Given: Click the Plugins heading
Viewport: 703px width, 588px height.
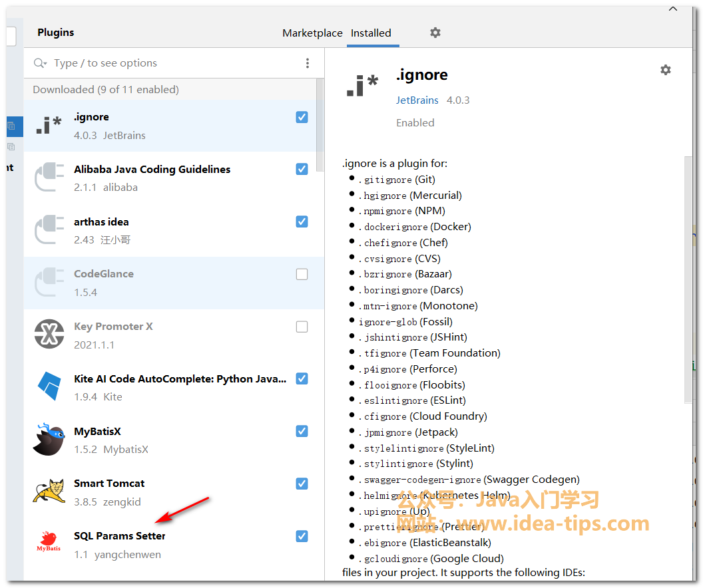Looking at the screenshot, I should click(56, 32).
